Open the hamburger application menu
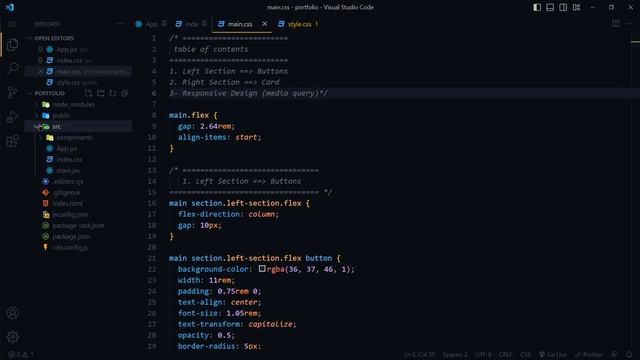The width and height of the screenshot is (640, 360). 13,24
